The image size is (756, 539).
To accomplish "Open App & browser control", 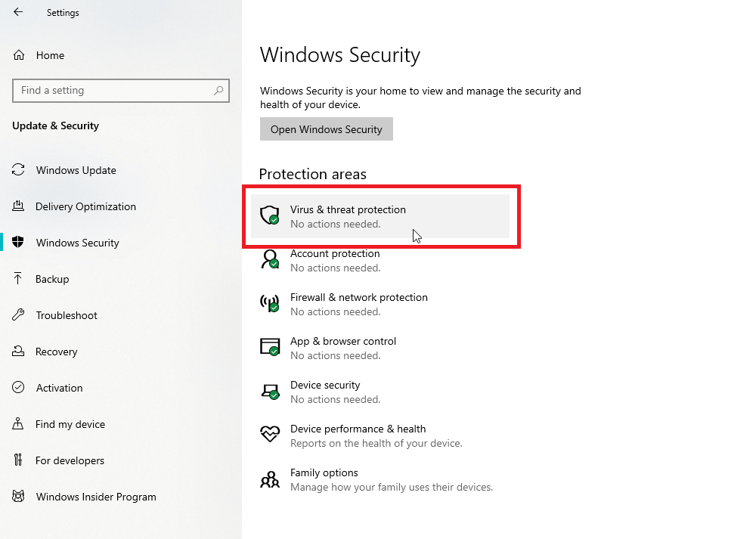I will tap(380, 348).
